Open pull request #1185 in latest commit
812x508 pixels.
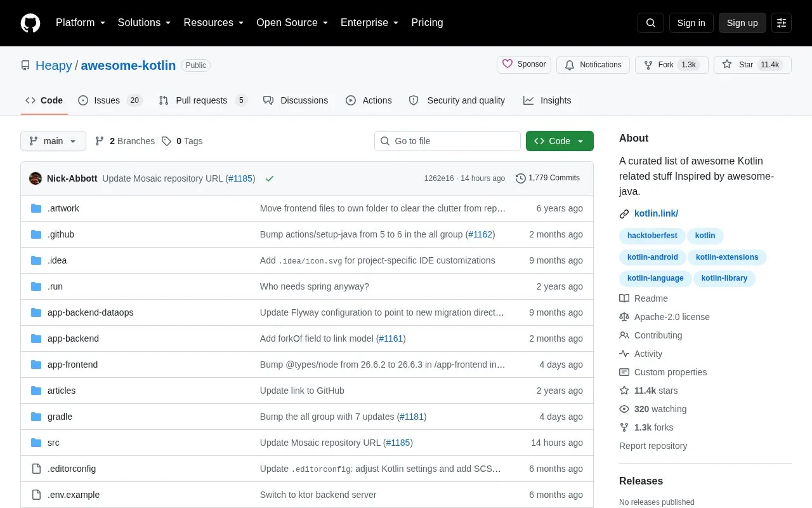click(x=240, y=178)
